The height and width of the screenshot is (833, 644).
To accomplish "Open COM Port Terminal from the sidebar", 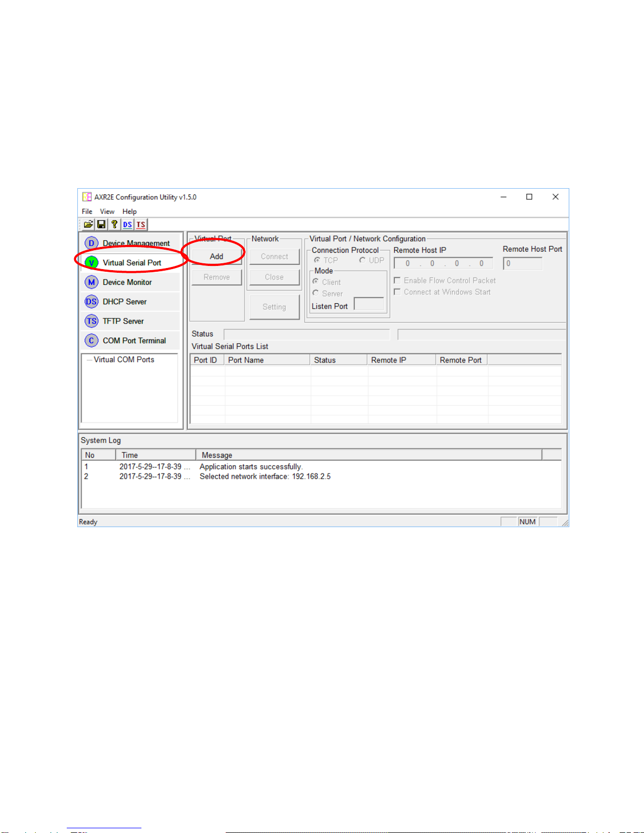I will pyautogui.click(x=130, y=341).
